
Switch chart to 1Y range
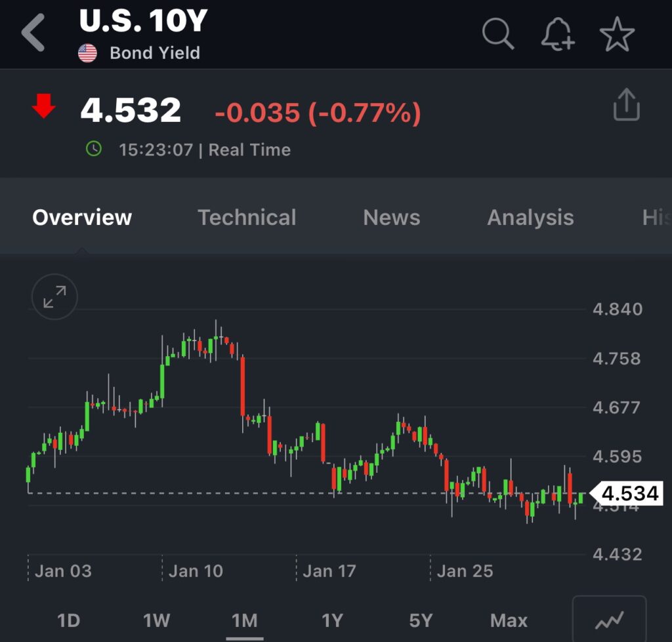point(333,620)
